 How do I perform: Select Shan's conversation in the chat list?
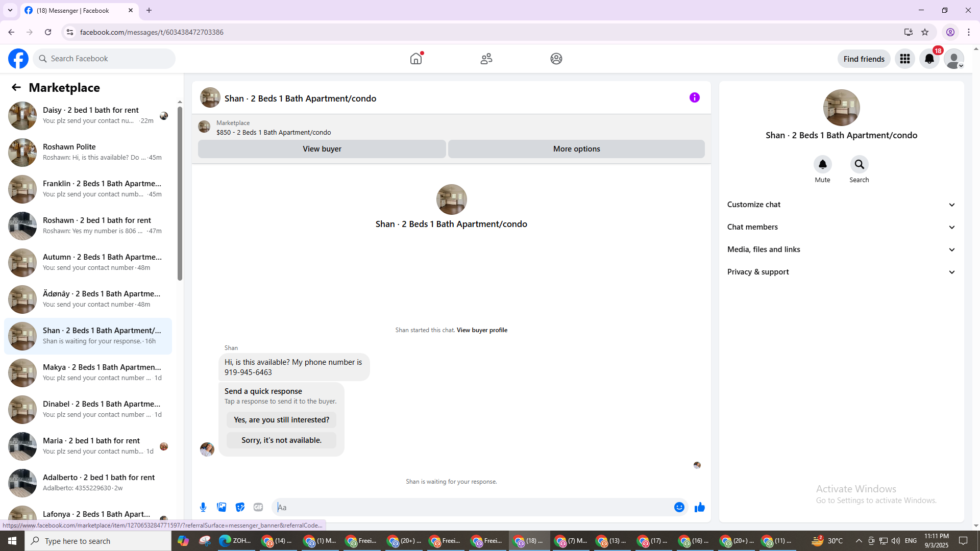point(88,336)
